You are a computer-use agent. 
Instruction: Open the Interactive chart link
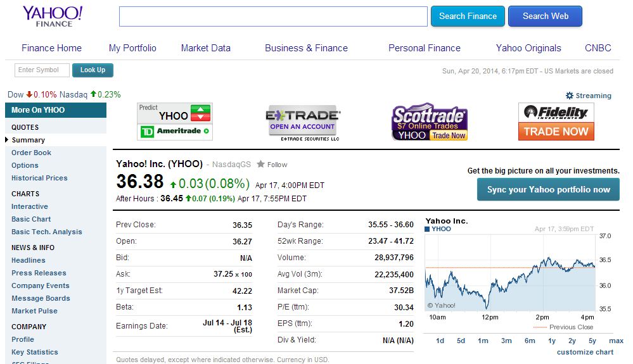30,206
